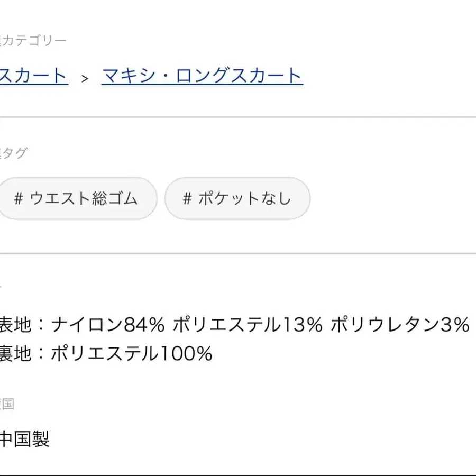Open the truncated スカート breadcrumb link
The image size is (476, 476).
pyautogui.click(x=32, y=75)
